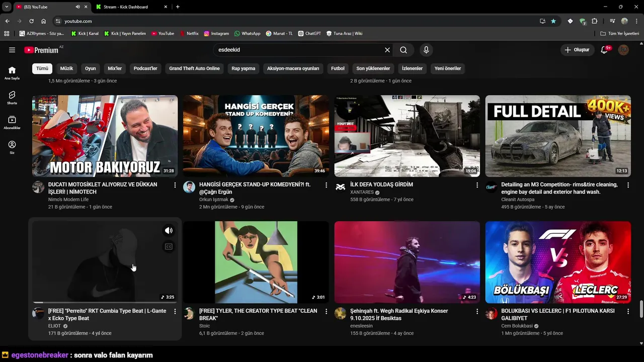Open options menu for Perreito RKT beat video
Image resolution: width=644 pixels, height=362 pixels.
[175, 311]
